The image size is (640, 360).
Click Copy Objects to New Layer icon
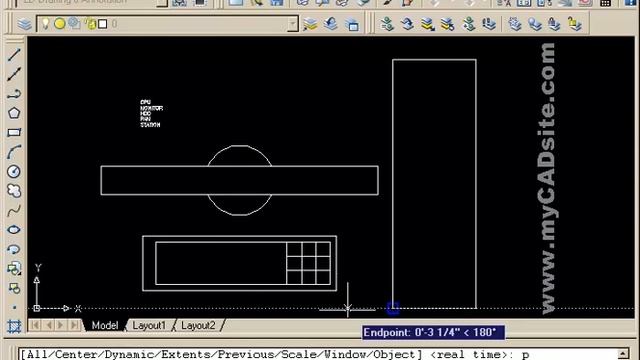(469, 24)
